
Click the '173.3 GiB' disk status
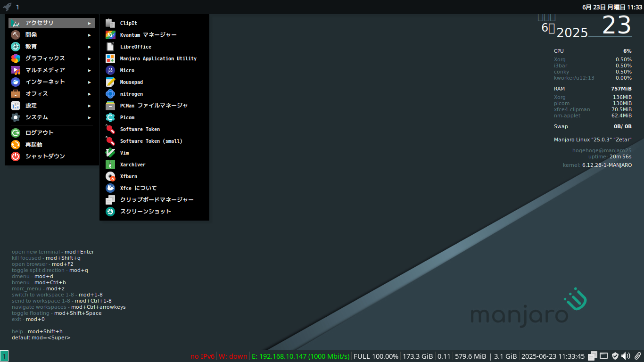pyautogui.click(x=418, y=356)
